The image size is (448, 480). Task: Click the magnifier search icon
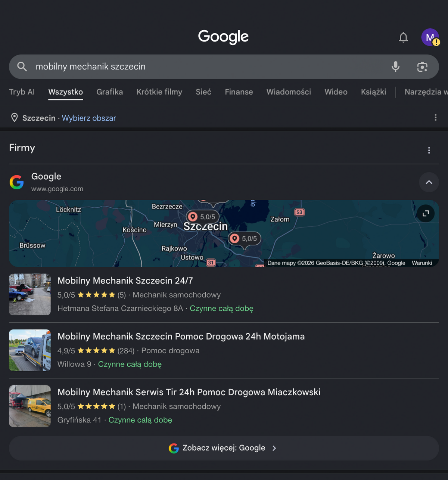tap(22, 66)
